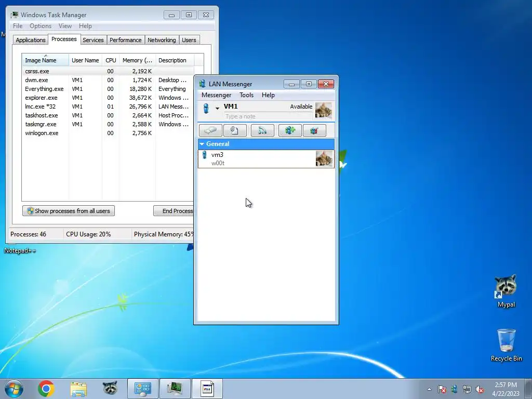Open the Windows Start menu orb
Image resolution: width=532 pixels, height=399 pixels.
(x=14, y=389)
